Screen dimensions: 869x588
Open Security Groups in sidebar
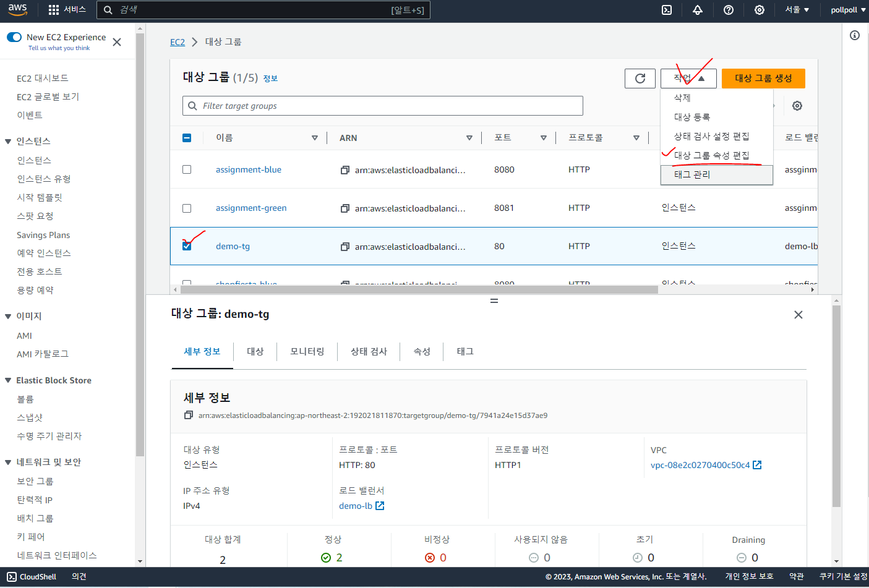click(35, 481)
